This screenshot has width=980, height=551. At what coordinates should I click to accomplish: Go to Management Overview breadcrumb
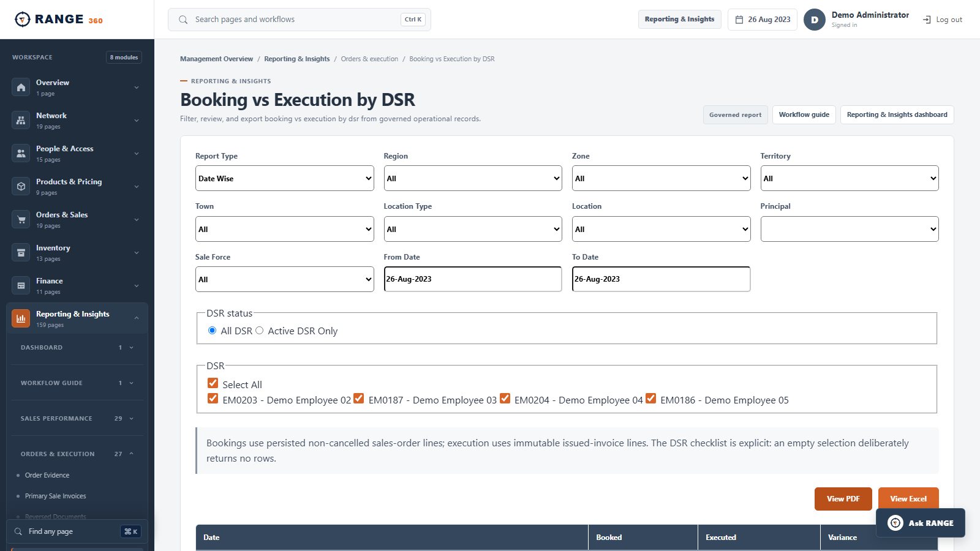(x=216, y=59)
